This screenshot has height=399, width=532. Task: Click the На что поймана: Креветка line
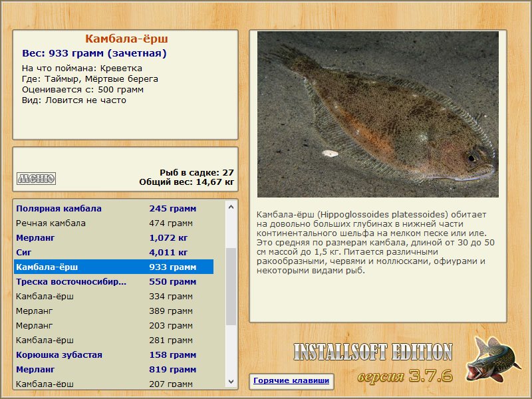(x=82, y=68)
